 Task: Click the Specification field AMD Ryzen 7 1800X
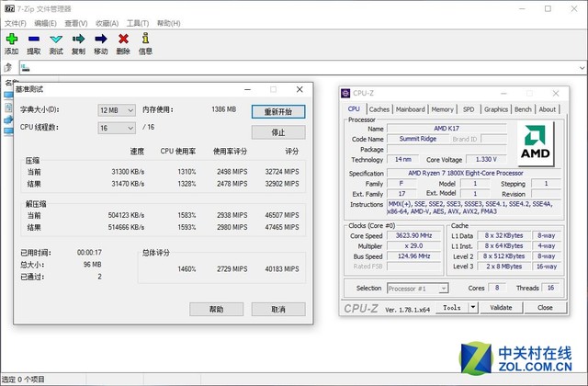pos(474,173)
